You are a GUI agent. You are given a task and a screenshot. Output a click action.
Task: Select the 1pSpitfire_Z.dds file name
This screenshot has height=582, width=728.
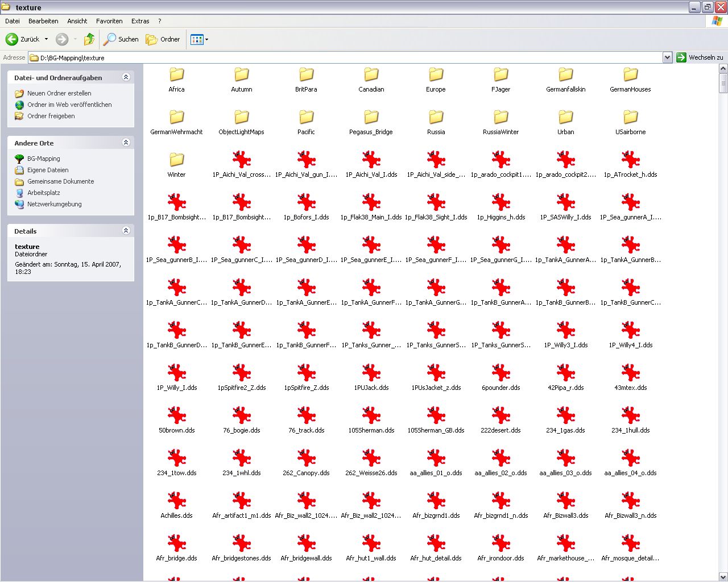pyautogui.click(x=306, y=388)
